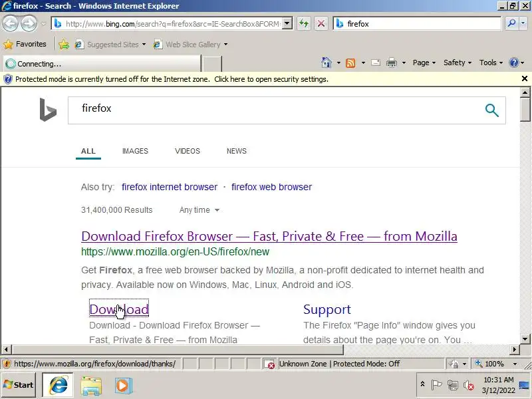Expand the feeds dropdown arrow

tap(363, 63)
